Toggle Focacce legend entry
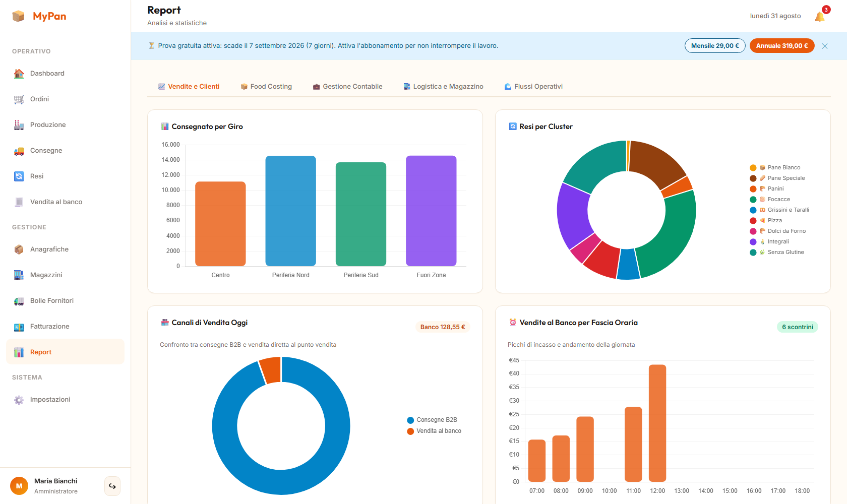The width and height of the screenshot is (847, 504). point(770,200)
